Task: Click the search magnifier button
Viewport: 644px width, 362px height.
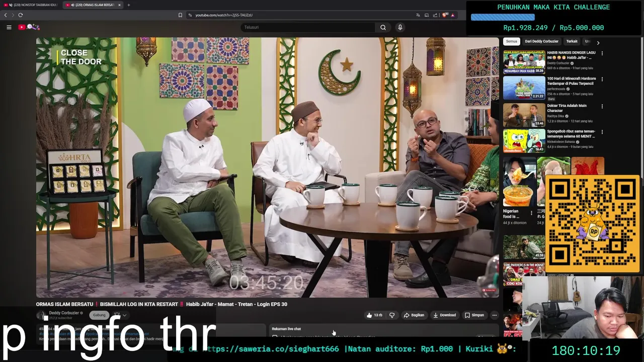Action: coord(383,27)
